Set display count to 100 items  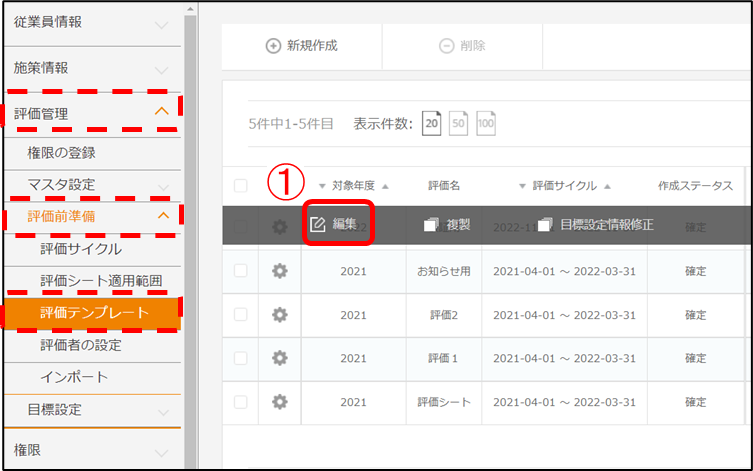tap(485, 124)
